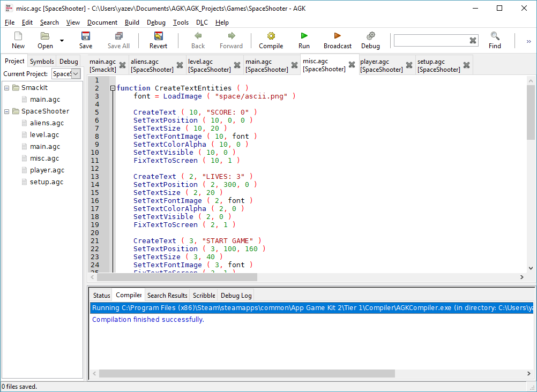Open the dropdown arrow next to Open

pyautogui.click(x=62, y=41)
